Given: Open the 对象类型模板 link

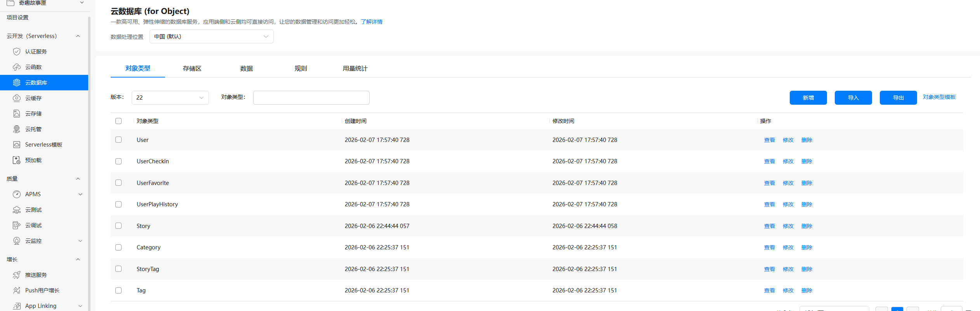Looking at the screenshot, I should [939, 97].
